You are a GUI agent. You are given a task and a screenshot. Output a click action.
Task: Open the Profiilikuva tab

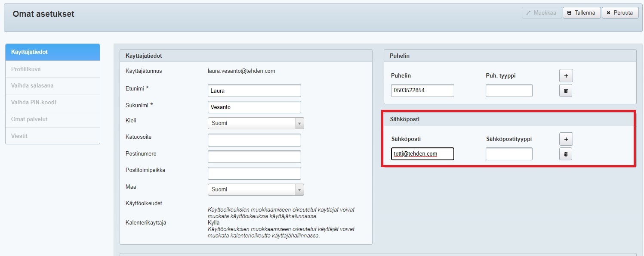click(52, 69)
